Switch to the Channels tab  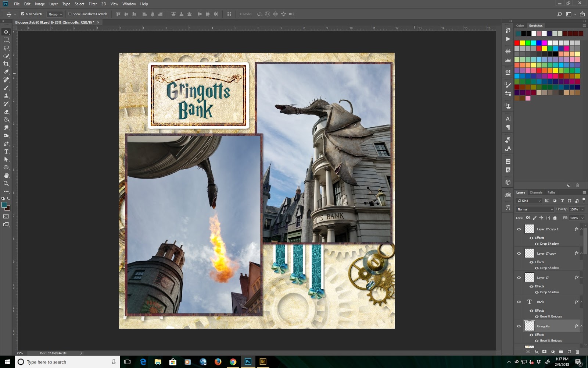click(x=536, y=192)
